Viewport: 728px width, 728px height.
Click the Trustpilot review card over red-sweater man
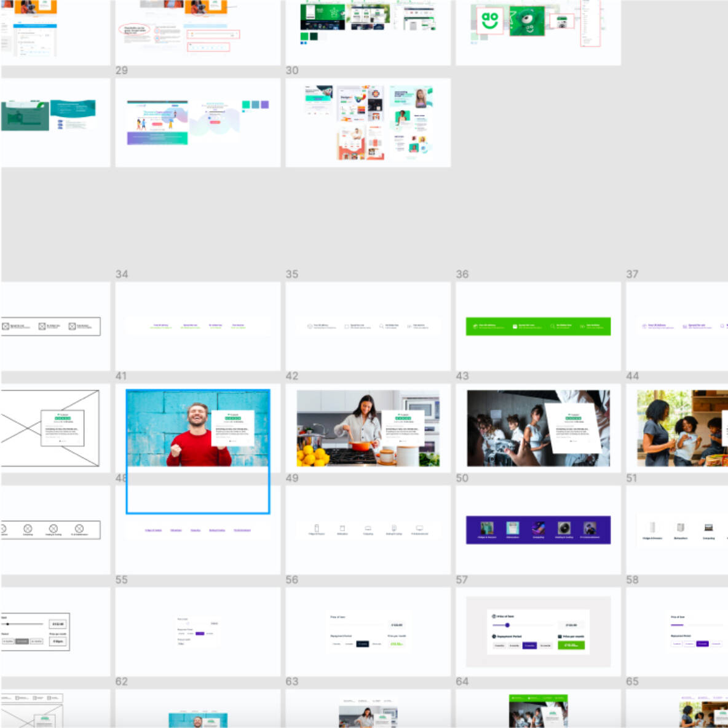point(232,428)
